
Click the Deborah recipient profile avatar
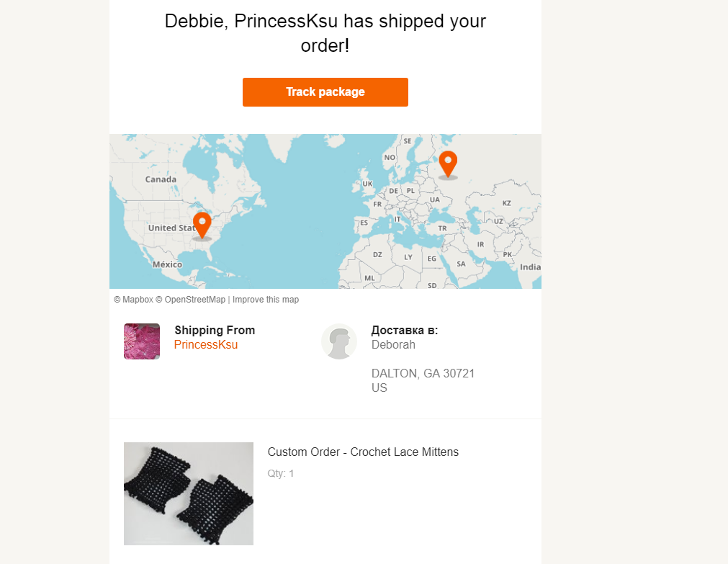(339, 341)
